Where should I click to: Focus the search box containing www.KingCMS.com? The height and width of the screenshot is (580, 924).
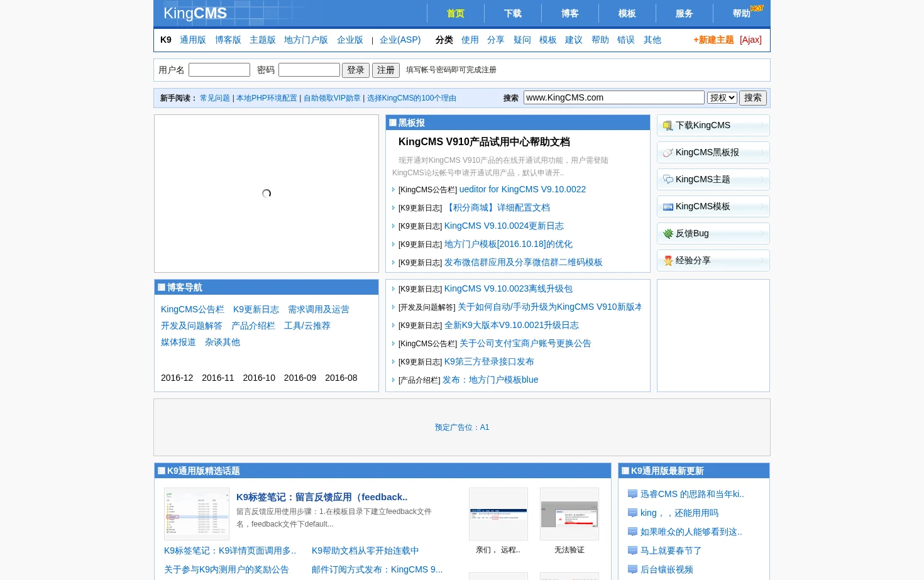coord(614,97)
